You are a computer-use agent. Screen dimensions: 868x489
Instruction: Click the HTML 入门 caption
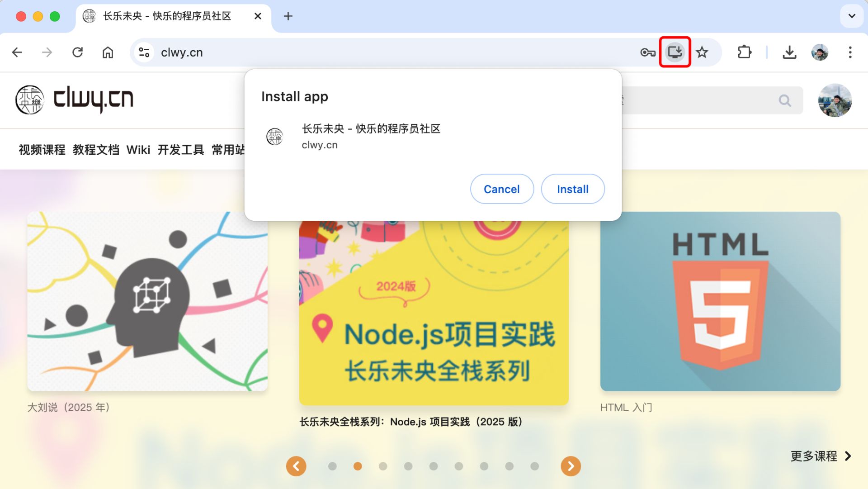point(626,407)
